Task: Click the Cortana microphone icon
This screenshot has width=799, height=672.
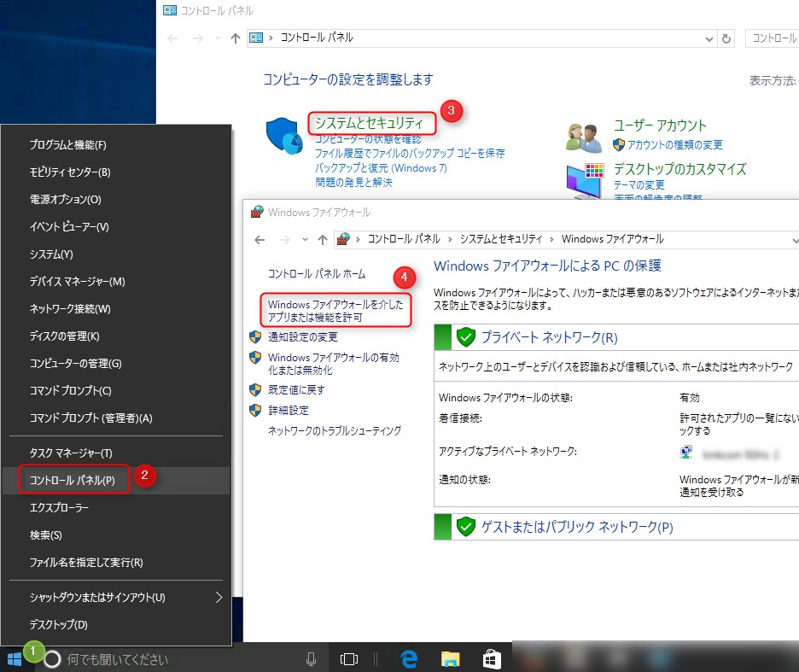Action: coord(311,658)
